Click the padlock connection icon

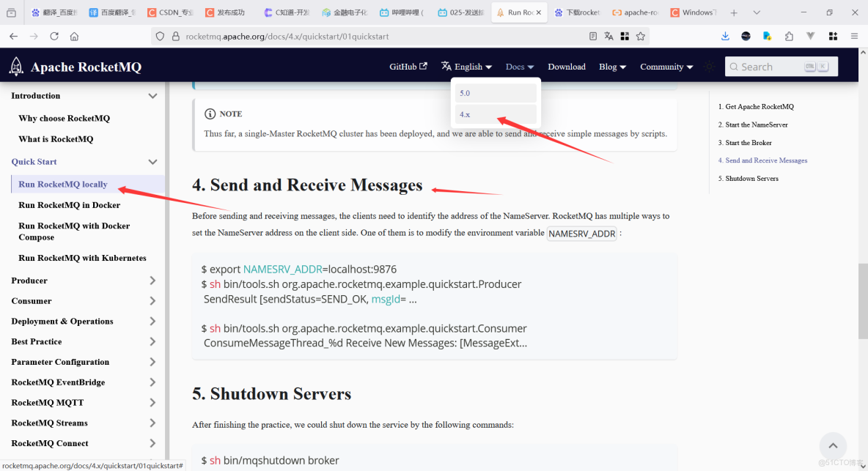click(x=175, y=37)
